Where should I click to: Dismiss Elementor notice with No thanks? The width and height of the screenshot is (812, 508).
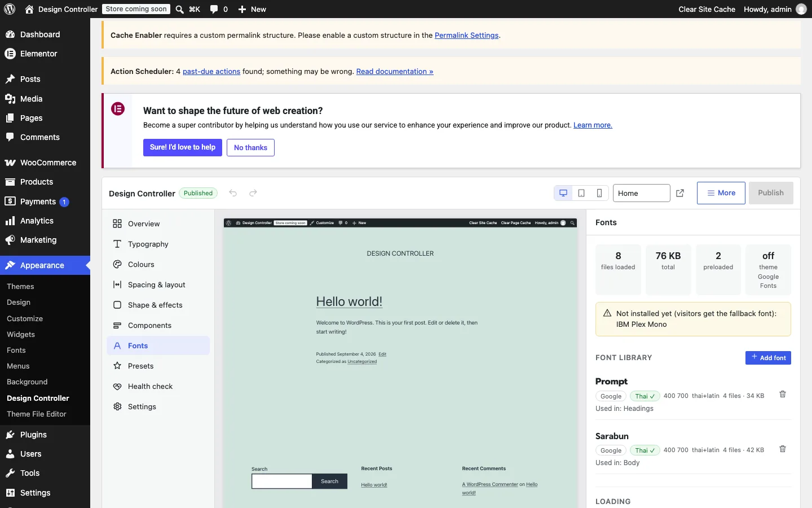pyautogui.click(x=250, y=148)
